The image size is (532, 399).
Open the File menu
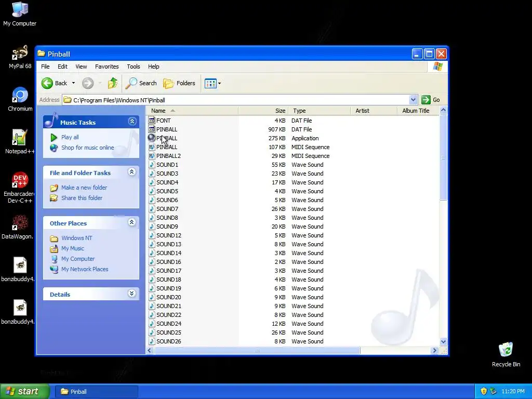click(x=45, y=66)
